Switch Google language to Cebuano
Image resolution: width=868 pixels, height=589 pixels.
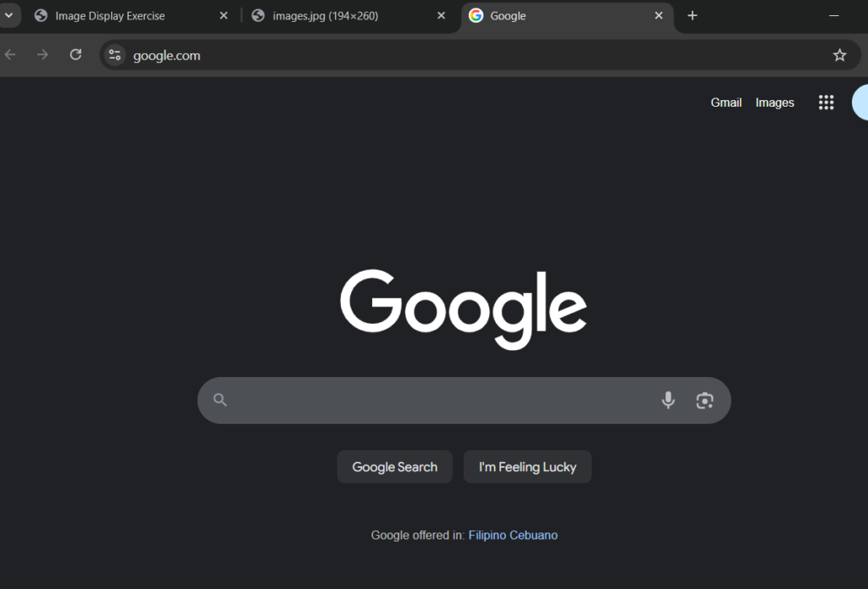click(534, 535)
